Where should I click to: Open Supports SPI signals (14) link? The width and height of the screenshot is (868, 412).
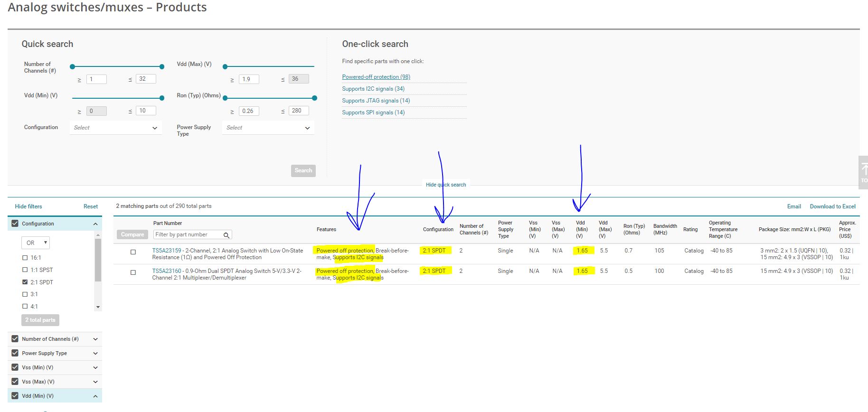point(373,112)
